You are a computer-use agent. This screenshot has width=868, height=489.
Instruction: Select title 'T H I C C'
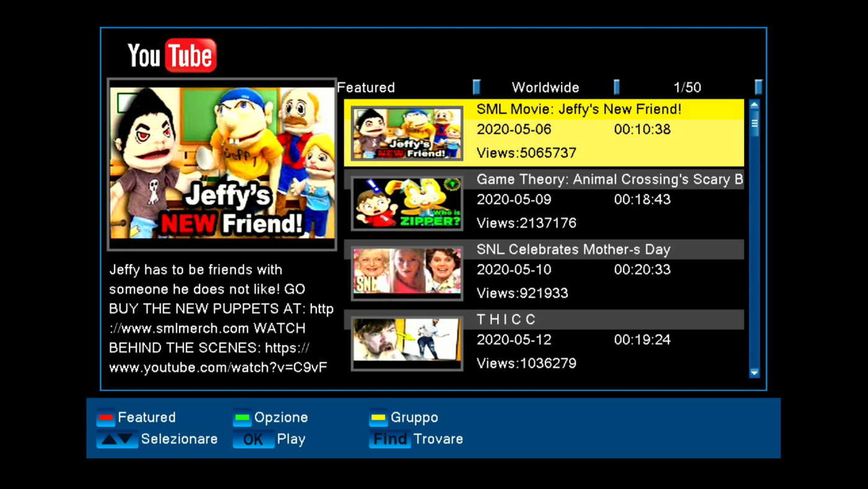pos(506,320)
